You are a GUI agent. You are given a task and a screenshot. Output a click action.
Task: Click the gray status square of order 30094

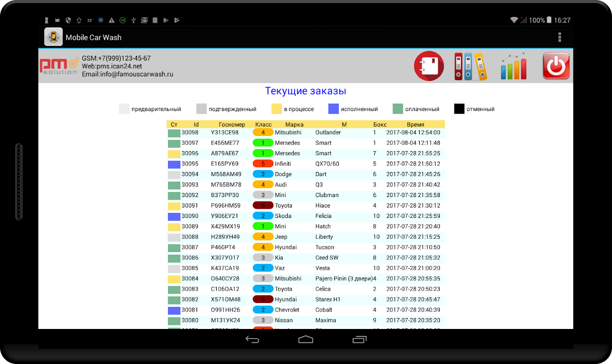[x=174, y=175]
